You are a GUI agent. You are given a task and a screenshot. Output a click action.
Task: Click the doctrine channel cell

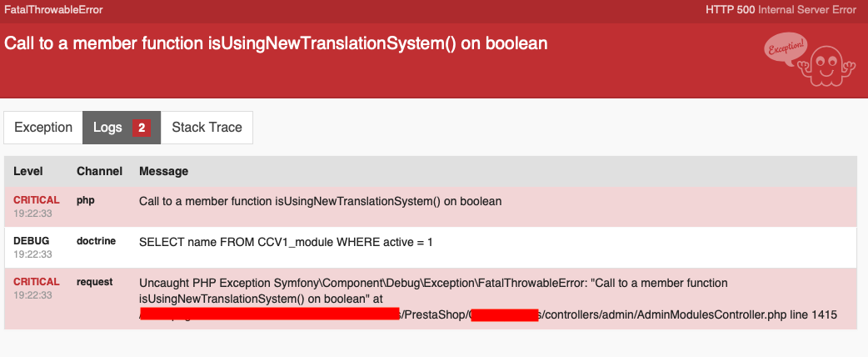97,240
